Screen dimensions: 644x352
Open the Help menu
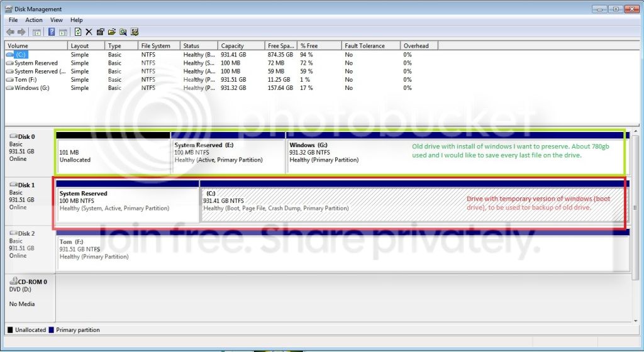pyautogui.click(x=76, y=19)
